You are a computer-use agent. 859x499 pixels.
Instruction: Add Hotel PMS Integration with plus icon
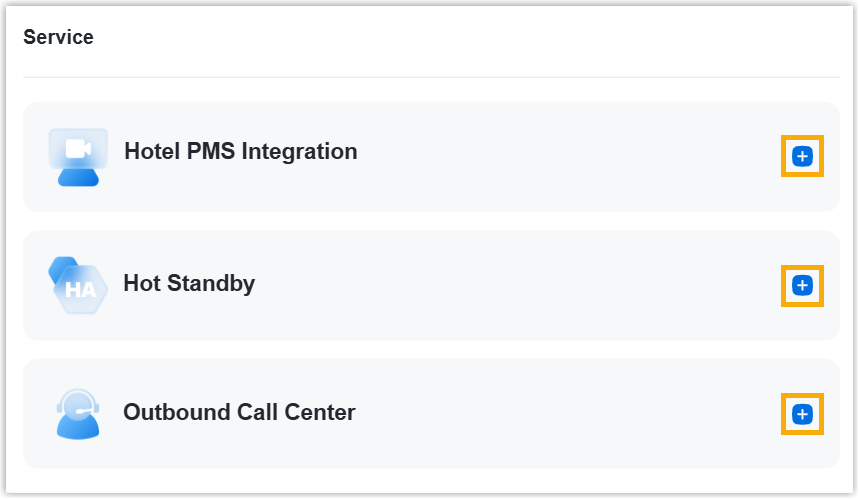802,156
